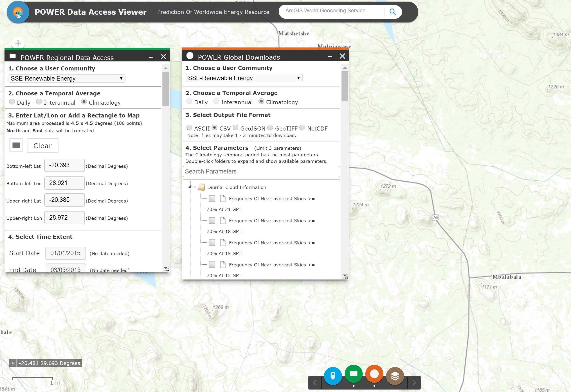This screenshot has height=392, width=571.
Task: Check Near-overcast Skies at 21 GMT
Action: point(212,198)
